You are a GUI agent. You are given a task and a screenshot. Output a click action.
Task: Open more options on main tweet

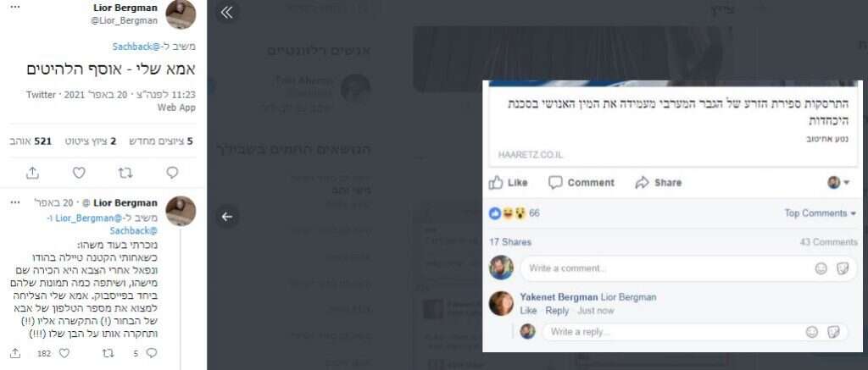point(15,7)
